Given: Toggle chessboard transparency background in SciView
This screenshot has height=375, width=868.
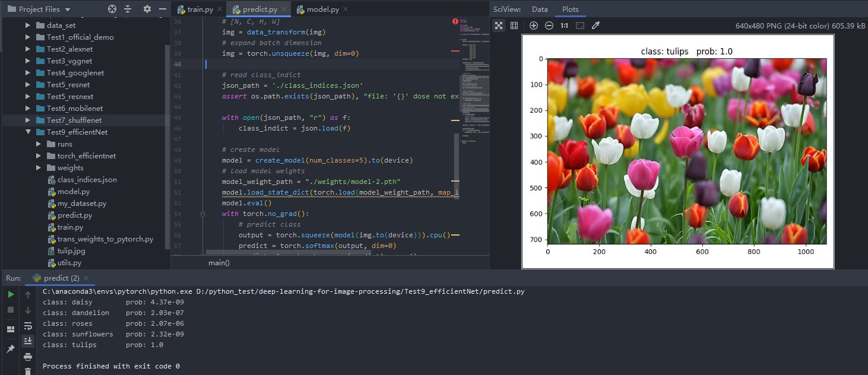Looking at the screenshot, I should (x=499, y=26).
